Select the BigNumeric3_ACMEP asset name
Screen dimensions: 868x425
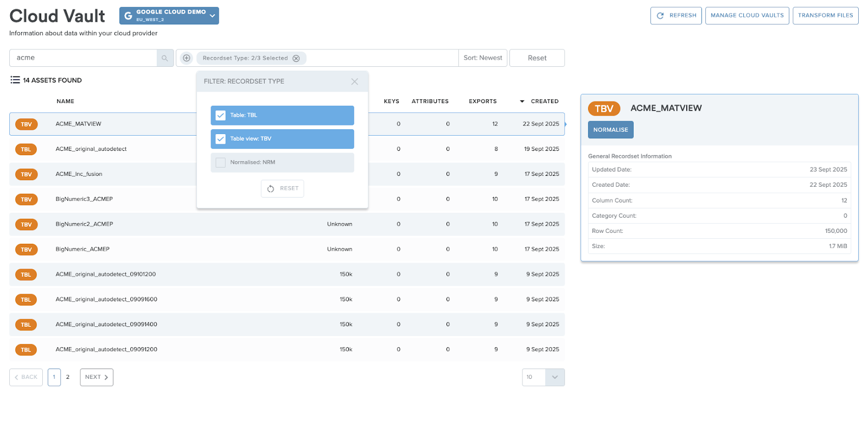[84, 199]
